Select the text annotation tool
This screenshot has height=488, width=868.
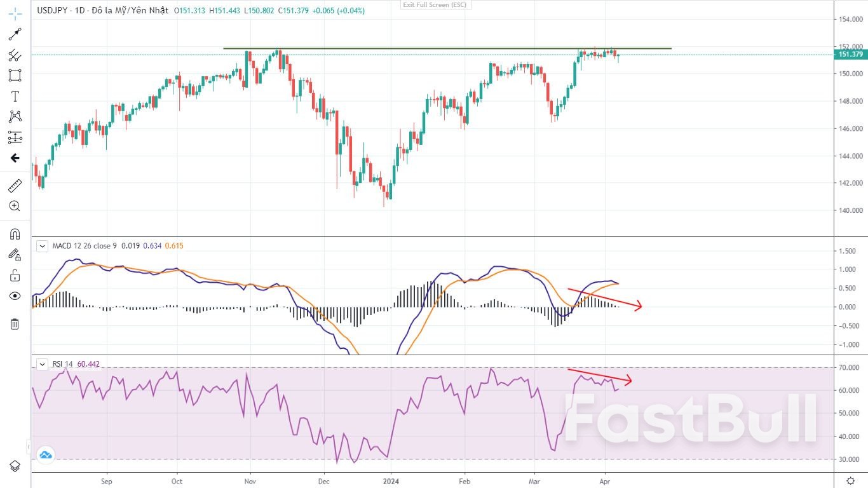(15, 96)
